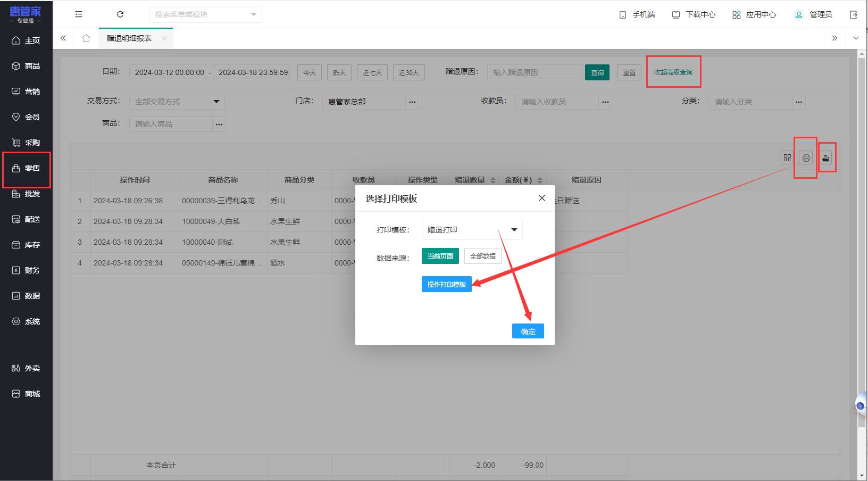Click the export icon above the table
The image size is (868, 481).
[x=825, y=158]
